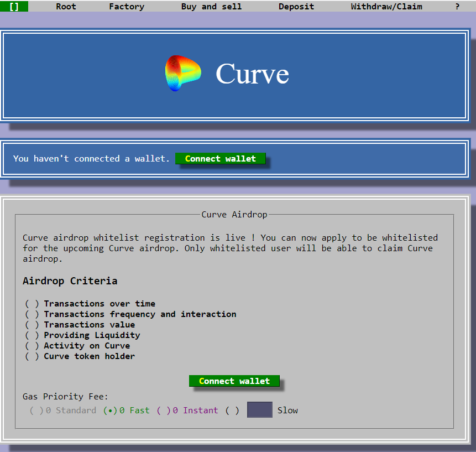
Task: Click the custom gas fee input box
Action: 259,409
